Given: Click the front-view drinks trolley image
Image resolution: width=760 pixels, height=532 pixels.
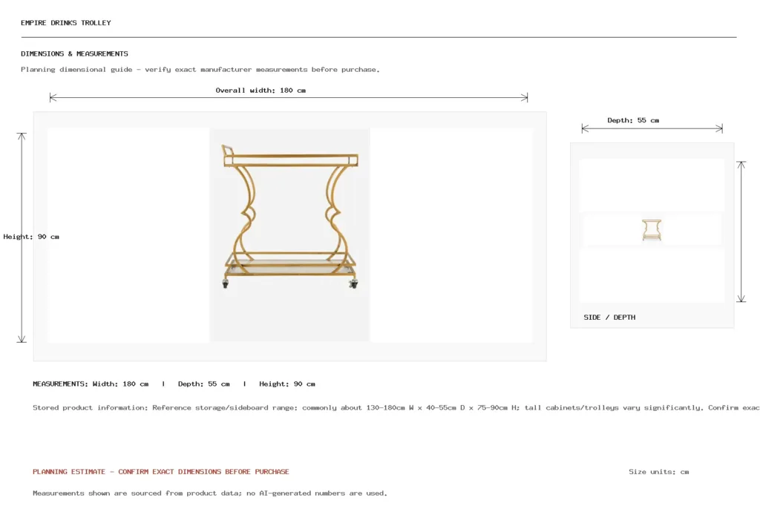Looking at the screenshot, I should (290, 235).
